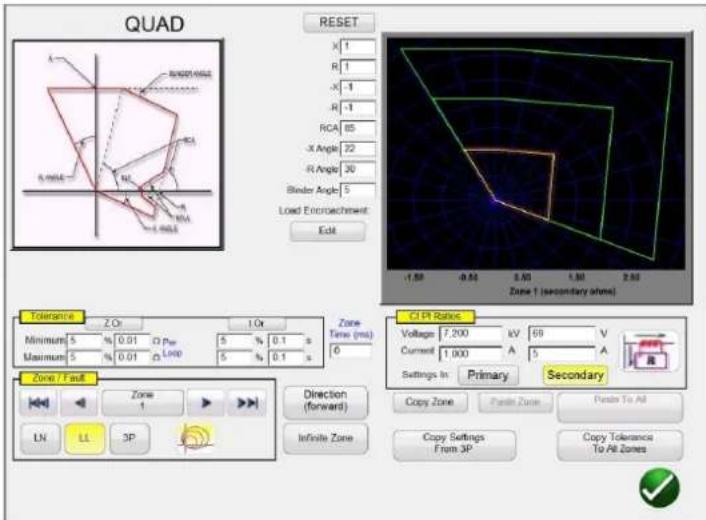The image size is (706, 520).
Task: Click the Infinite Zone button
Action: (x=325, y=438)
